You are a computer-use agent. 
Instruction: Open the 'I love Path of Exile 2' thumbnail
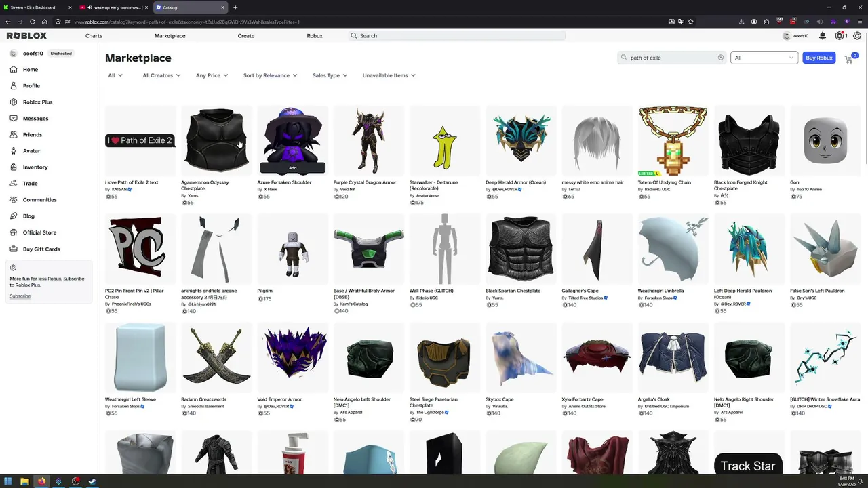(x=140, y=140)
